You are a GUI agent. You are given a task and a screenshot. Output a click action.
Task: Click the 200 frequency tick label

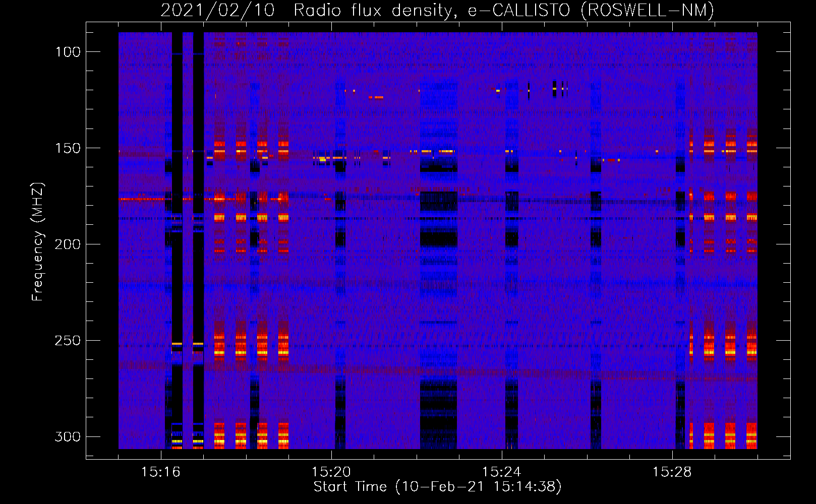tap(68, 244)
